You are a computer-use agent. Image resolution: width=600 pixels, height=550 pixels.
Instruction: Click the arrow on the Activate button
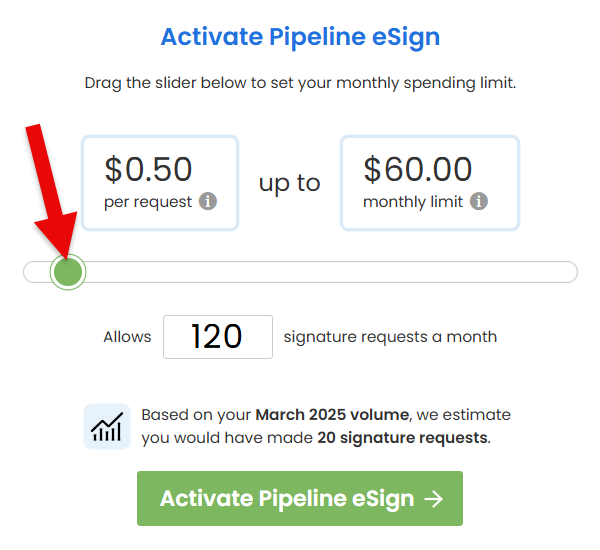433,499
